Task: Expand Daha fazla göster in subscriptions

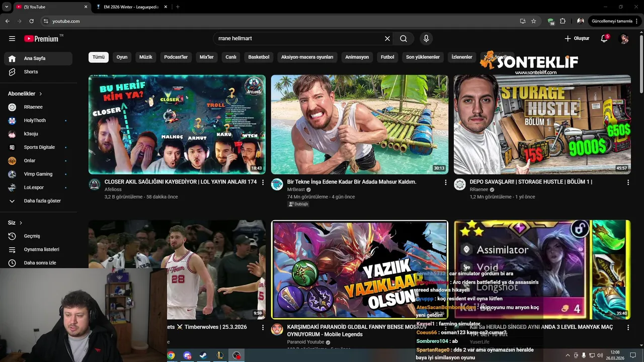Action: click(x=38, y=201)
